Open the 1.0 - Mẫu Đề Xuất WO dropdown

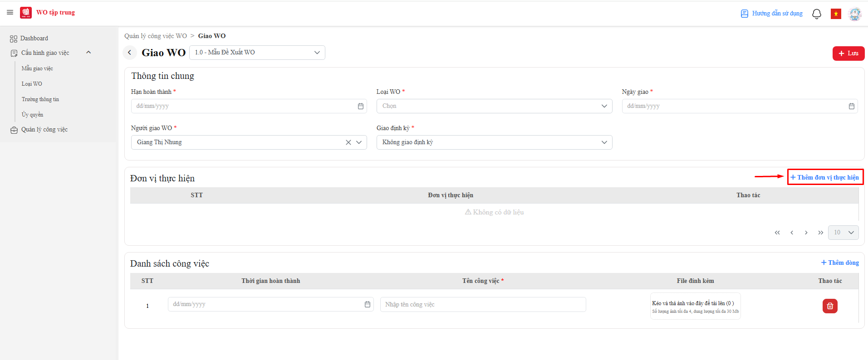pyautogui.click(x=257, y=53)
